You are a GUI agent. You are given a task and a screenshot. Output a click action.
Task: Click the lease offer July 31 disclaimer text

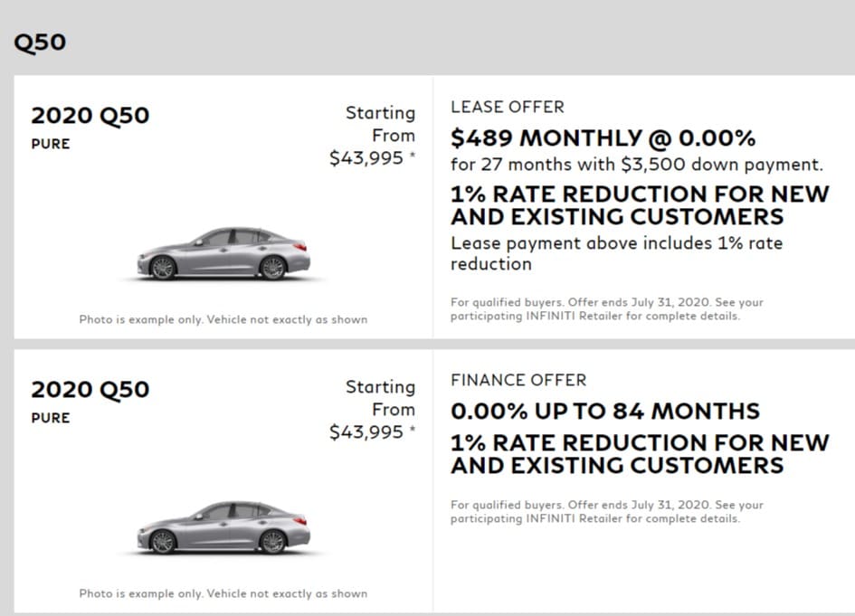(607, 309)
